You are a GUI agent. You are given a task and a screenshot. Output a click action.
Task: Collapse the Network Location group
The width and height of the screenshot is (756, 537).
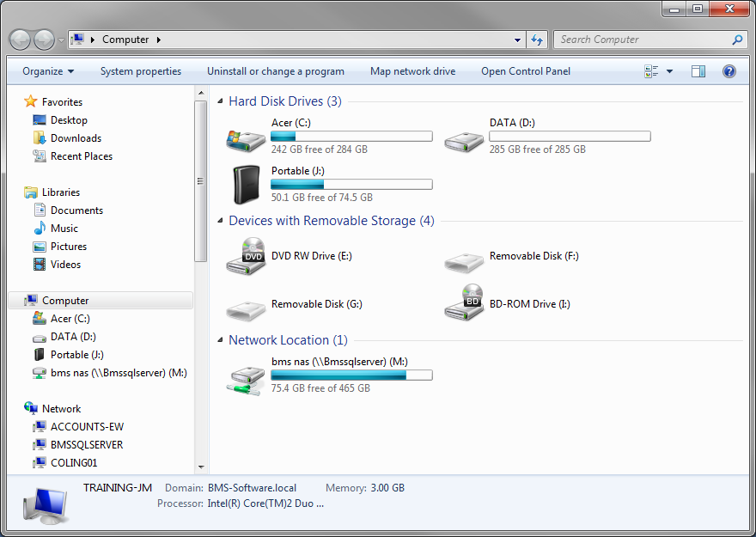220,340
